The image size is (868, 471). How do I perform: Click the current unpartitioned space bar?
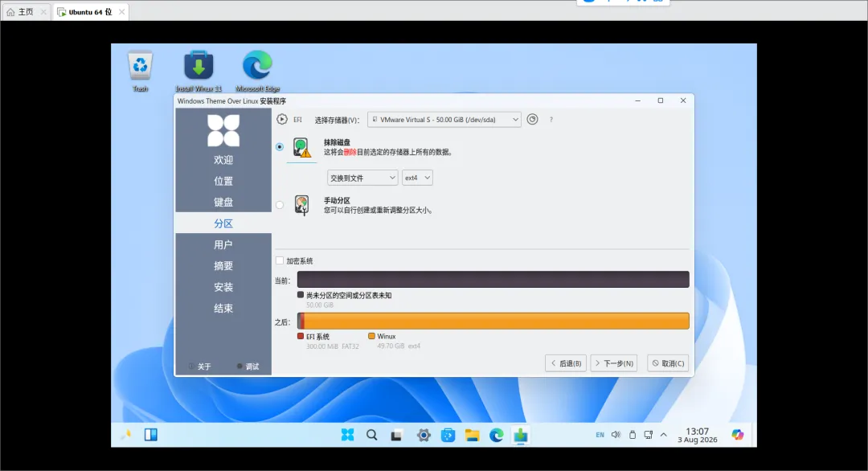click(493, 280)
